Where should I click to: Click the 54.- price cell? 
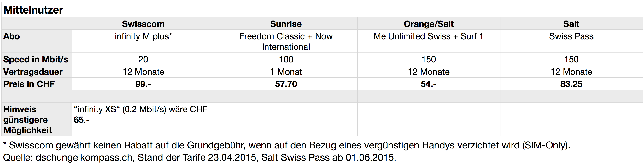[429, 84]
